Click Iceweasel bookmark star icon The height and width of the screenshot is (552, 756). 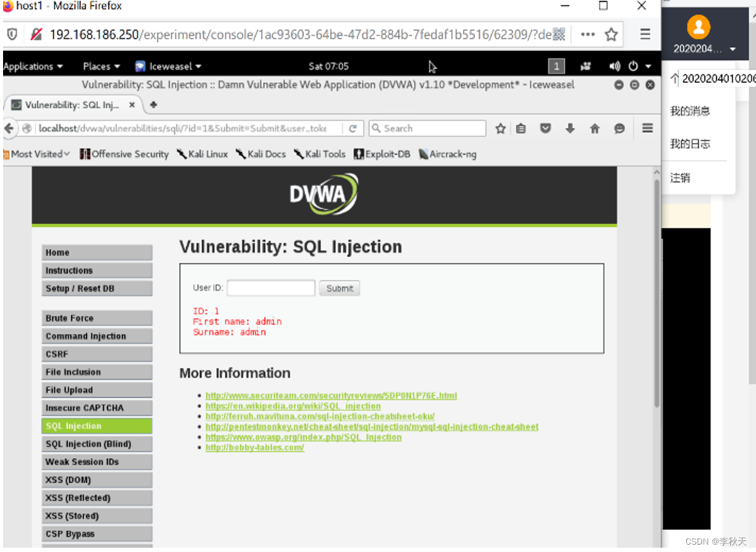(x=500, y=128)
